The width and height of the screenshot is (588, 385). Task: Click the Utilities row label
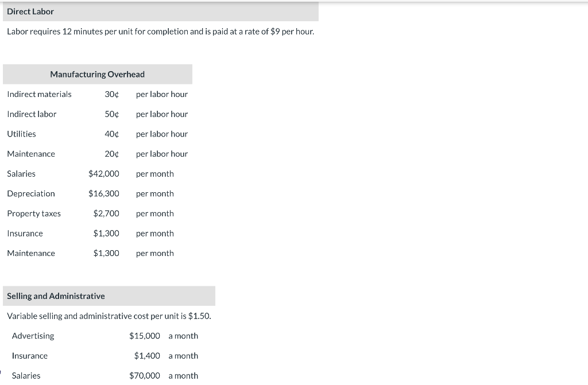tap(21, 134)
